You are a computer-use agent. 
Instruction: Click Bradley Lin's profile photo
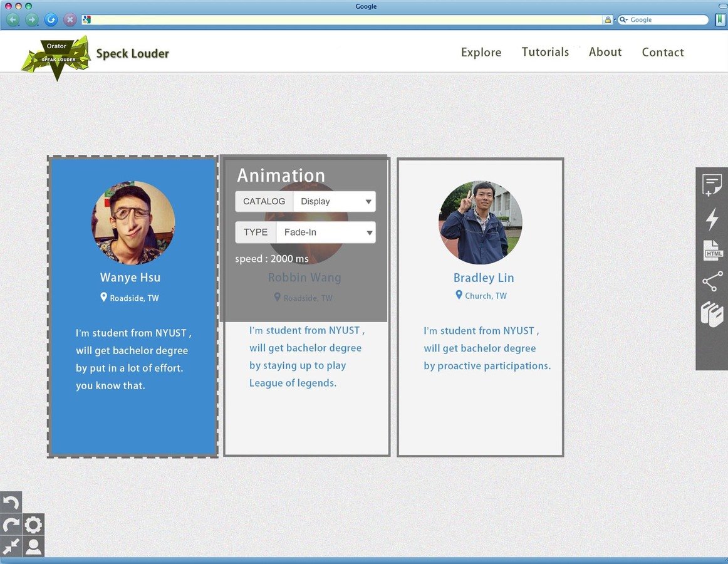point(481,222)
